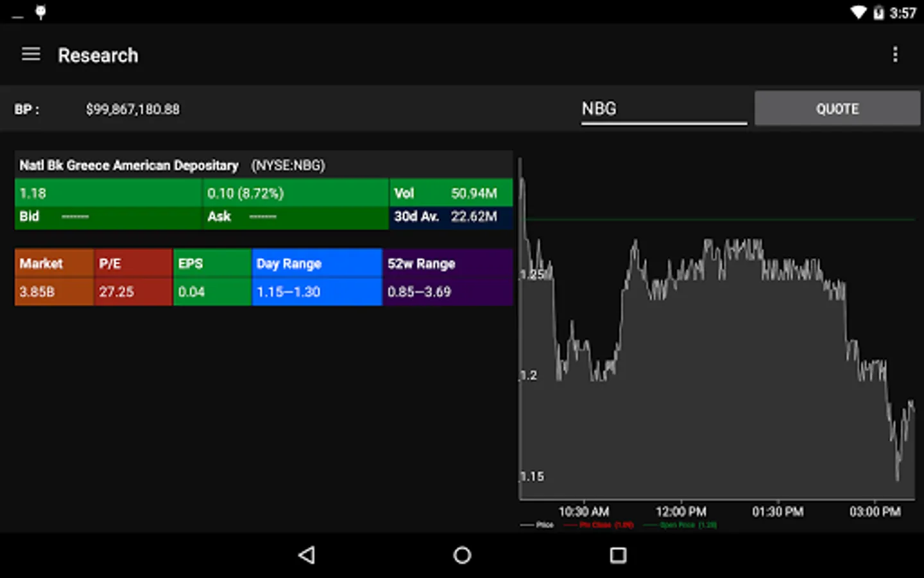Open the three-dot overflow menu

pos(895,55)
